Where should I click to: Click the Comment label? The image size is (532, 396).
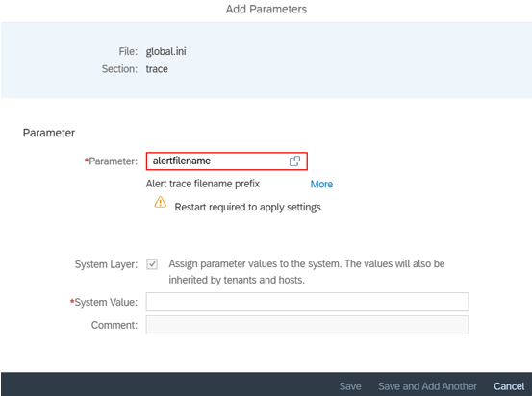tap(114, 325)
